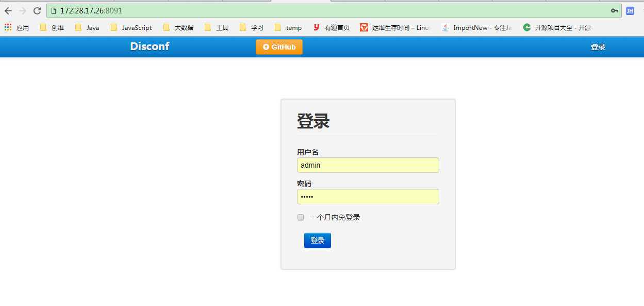Open the JH extension icon

coord(630,11)
